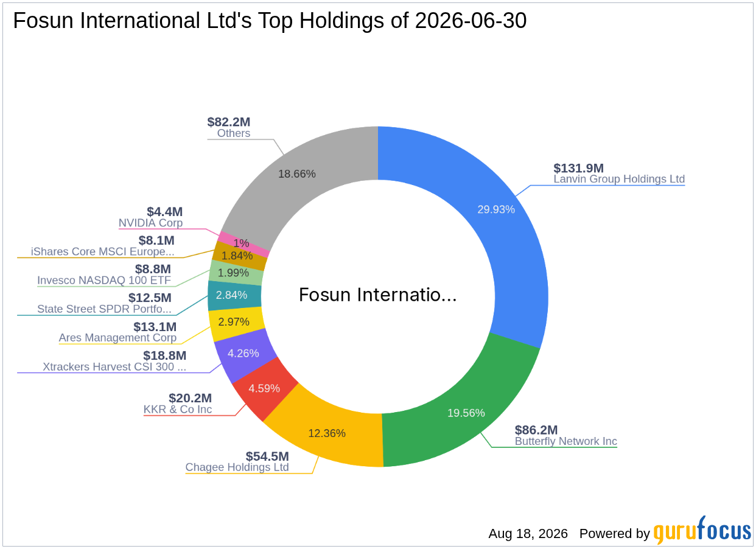Click the Ares Management Corp label
This screenshot has height=549, width=756.
[117, 338]
